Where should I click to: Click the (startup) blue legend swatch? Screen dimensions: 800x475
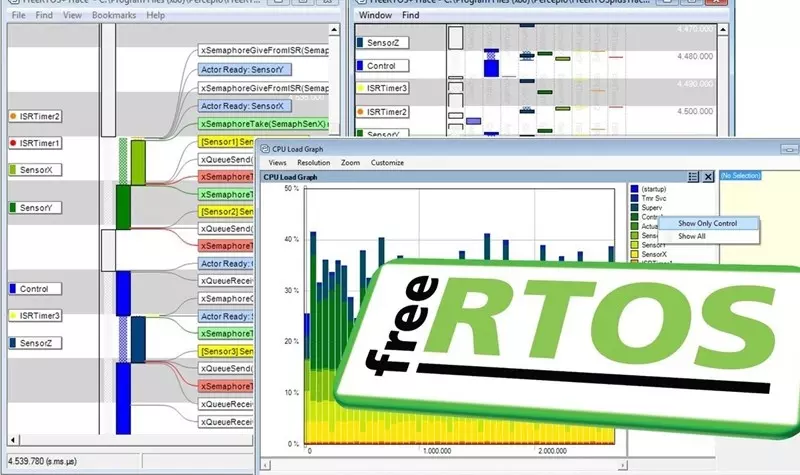pos(634,189)
